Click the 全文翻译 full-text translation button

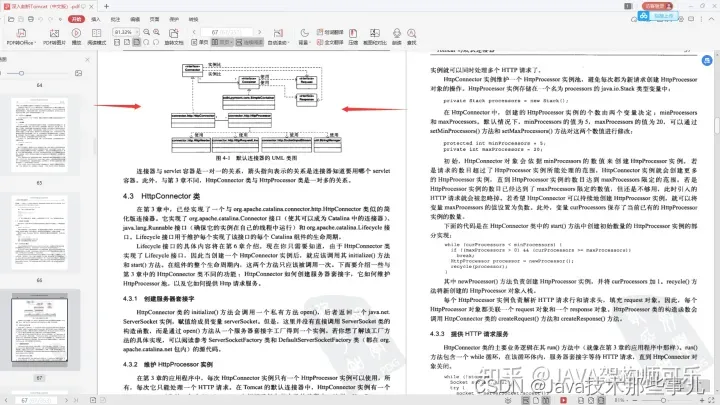(x=330, y=42)
